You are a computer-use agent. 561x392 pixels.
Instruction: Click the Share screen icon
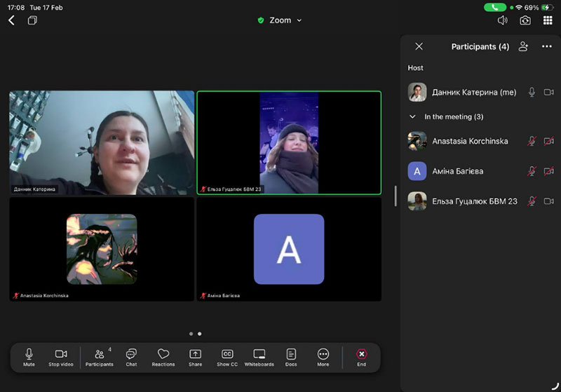click(195, 357)
